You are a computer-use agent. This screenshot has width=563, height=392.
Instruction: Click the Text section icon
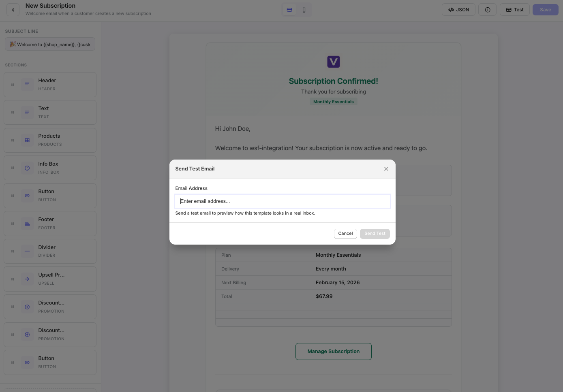coord(27,112)
